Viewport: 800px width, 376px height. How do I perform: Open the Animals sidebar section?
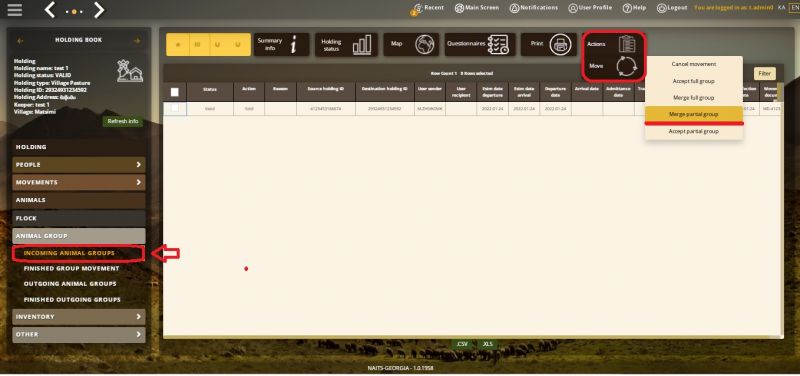(x=79, y=200)
